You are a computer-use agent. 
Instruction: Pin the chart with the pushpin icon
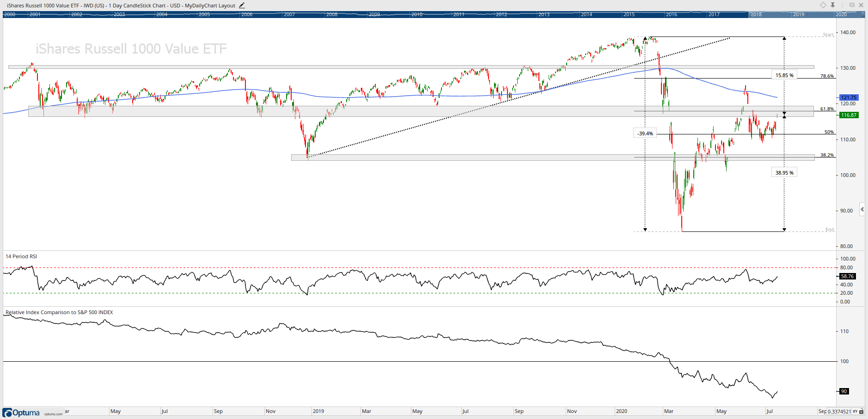(x=832, y=5)
